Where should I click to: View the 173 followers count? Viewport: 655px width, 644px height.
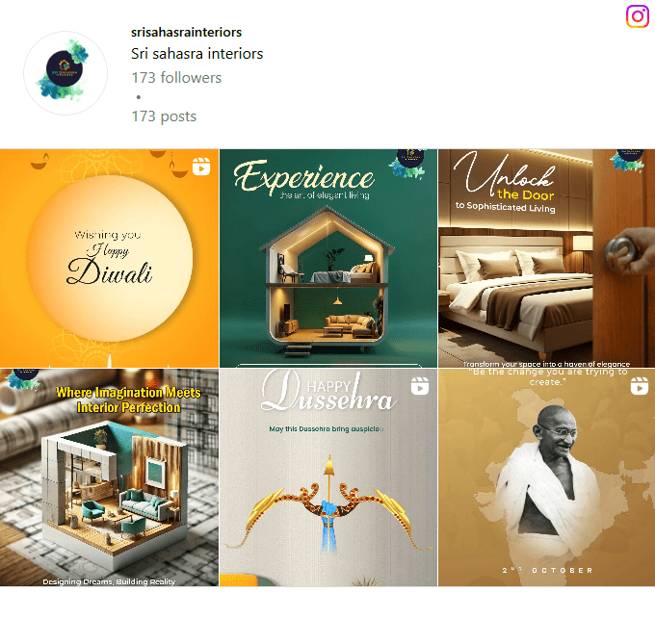click(x=176, y=78)
